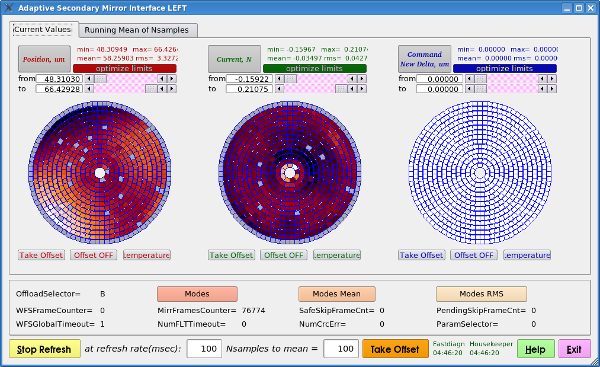Switch to the Current Values tab
The width and height of the screenshot is (600, 367).
click(x=43, y=30)
